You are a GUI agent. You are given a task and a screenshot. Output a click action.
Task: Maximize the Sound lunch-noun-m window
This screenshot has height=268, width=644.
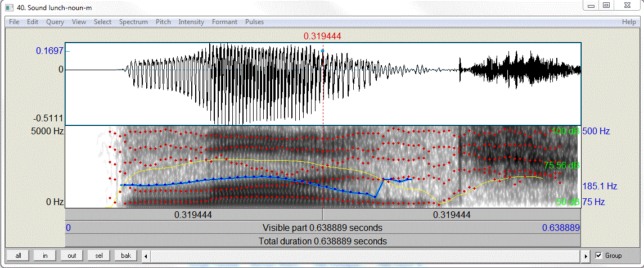[606, 5]
